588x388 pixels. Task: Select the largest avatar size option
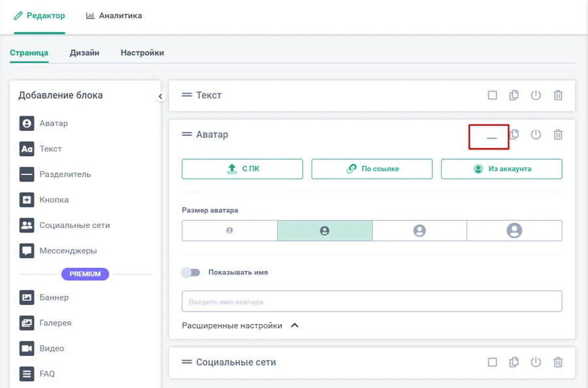(x=514, y=231)
